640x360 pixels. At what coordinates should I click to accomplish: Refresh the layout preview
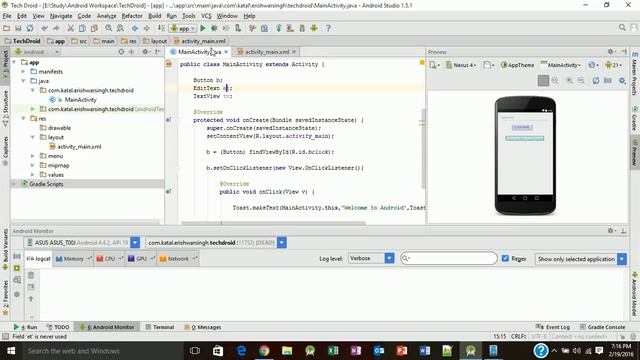pos(596,81)
